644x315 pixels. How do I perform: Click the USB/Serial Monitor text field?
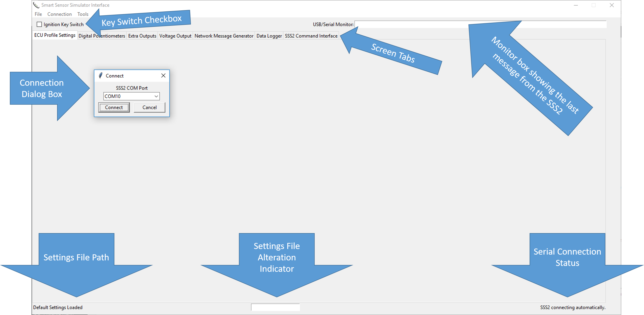(x=480, y=24)
